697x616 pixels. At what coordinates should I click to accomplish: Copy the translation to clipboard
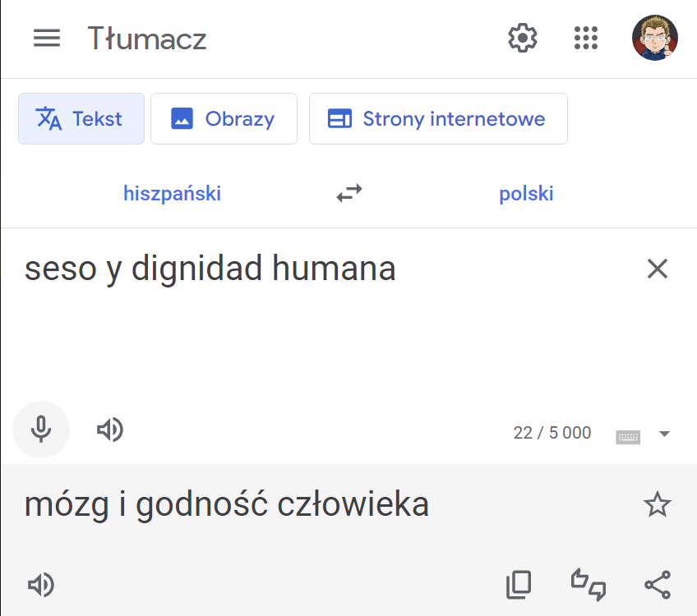519,584
